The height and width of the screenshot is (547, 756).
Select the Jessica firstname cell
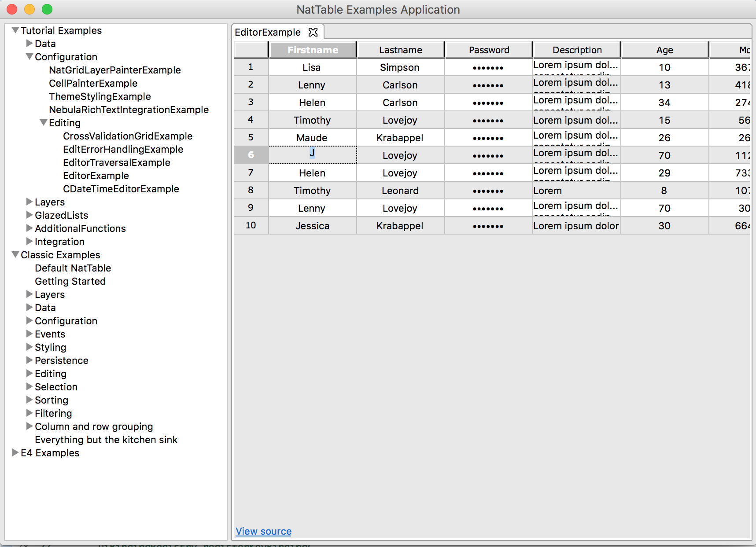[313, 225]
